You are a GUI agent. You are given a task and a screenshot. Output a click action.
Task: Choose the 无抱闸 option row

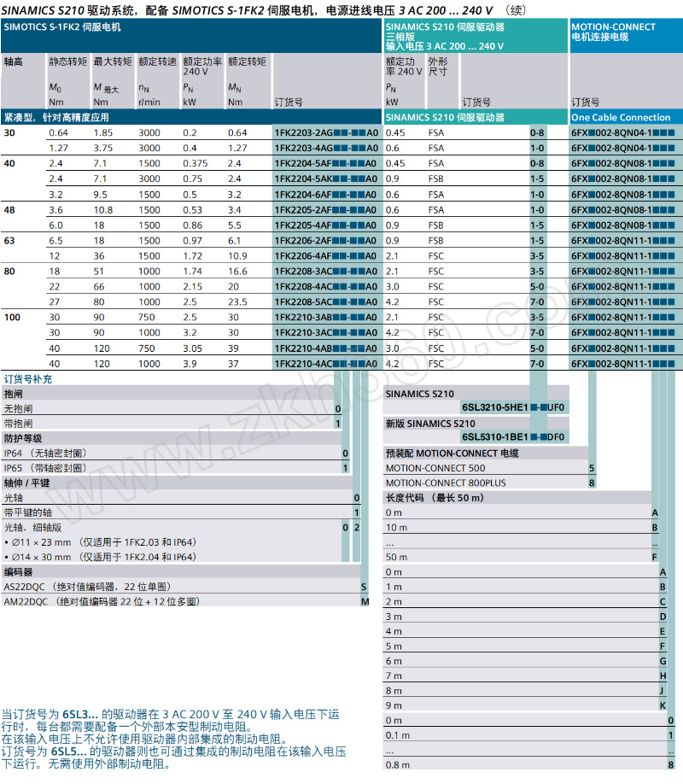click(19, 409)
